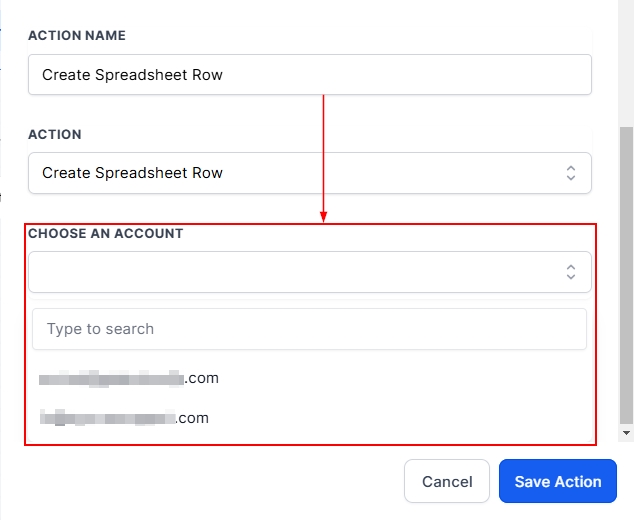Click the red arrowhead above Choose an Account
Image resolution: width=634 pixels, height=520 pixels.
point(324,216)
